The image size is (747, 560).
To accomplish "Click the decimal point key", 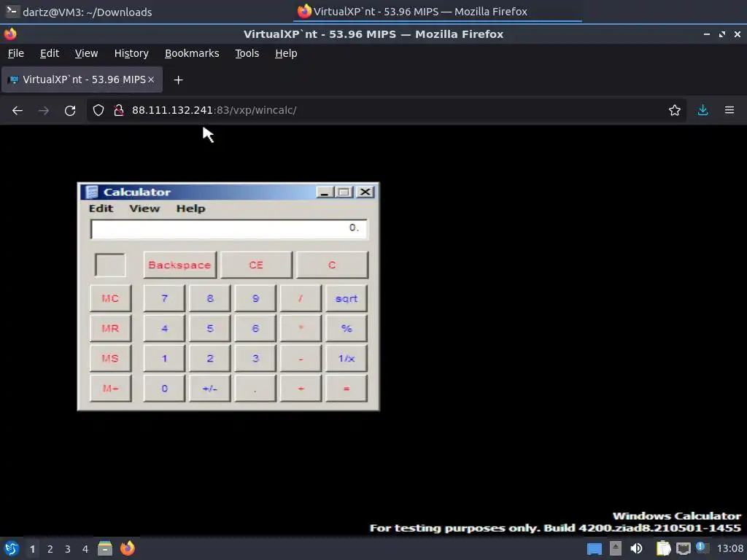I will click(255, 388).
